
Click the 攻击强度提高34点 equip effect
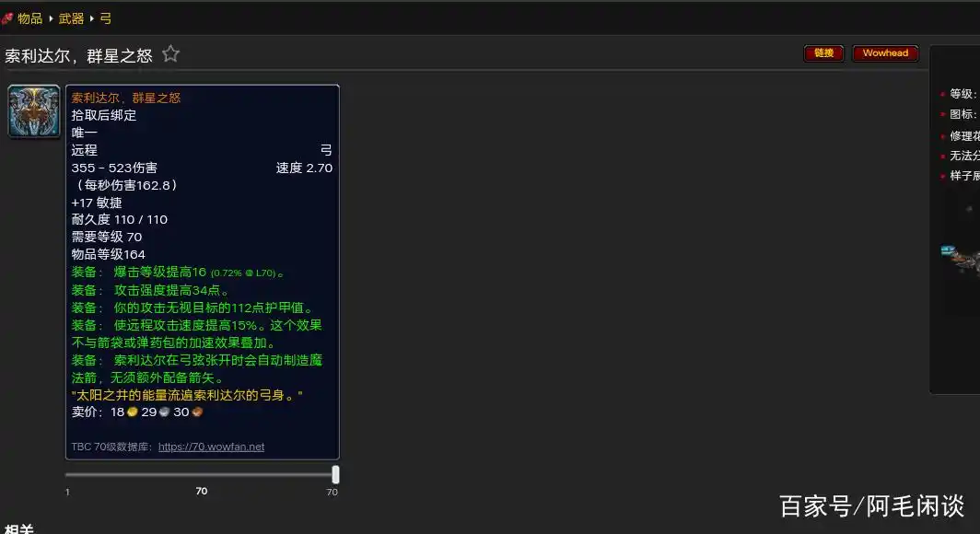(x=150, y=290)
